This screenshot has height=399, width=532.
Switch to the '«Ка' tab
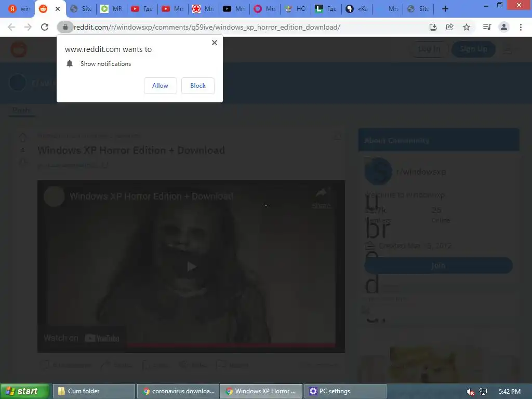(356, 9)
